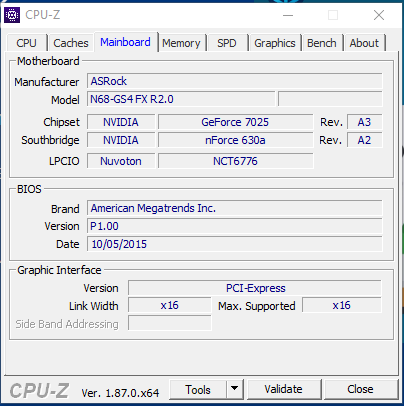Click the Southbridge vendor NVIDIA field
Viewport: 404px width, 406px height.
point(121,140)
